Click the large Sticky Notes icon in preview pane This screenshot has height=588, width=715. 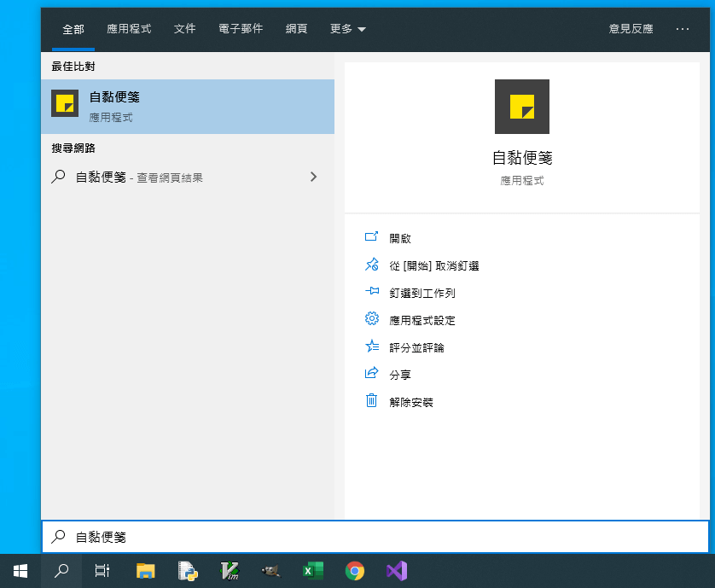[x=521, y=107]
